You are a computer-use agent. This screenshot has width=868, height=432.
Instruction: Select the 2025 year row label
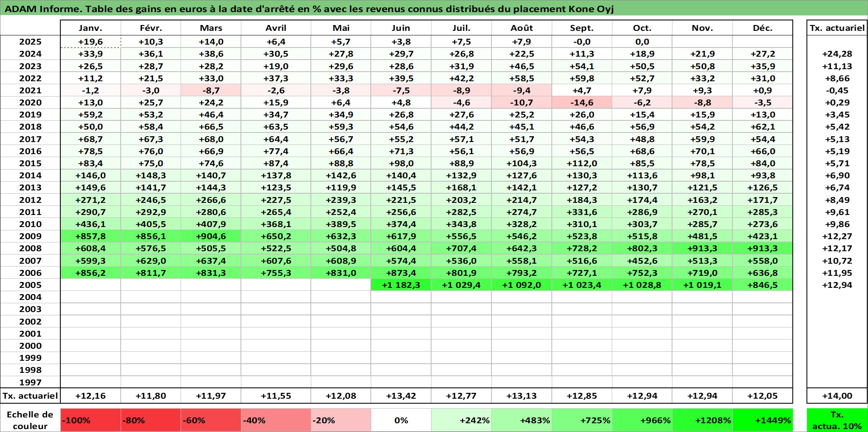click(30, 42)
